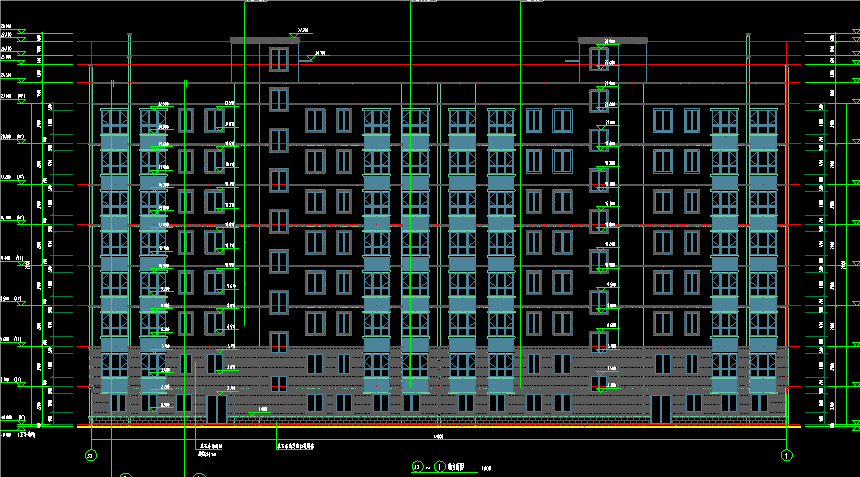
Task: Select the right rooftop lightning rod
Action: pyautogui.click(x=748, y=58)
